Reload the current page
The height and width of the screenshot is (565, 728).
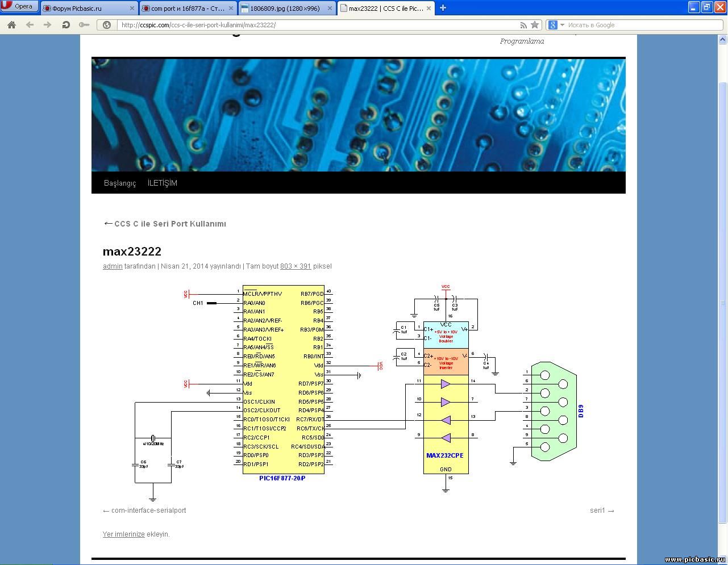coord(66,25)
